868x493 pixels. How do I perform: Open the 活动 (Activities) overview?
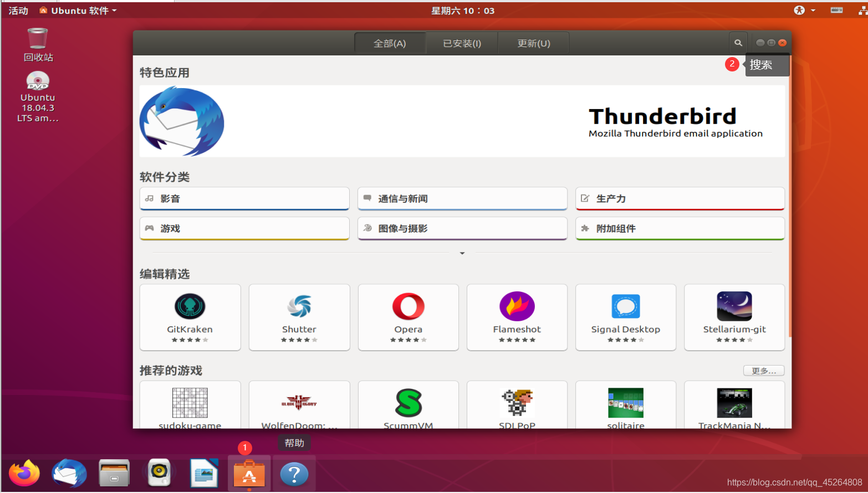coord(17,9)
